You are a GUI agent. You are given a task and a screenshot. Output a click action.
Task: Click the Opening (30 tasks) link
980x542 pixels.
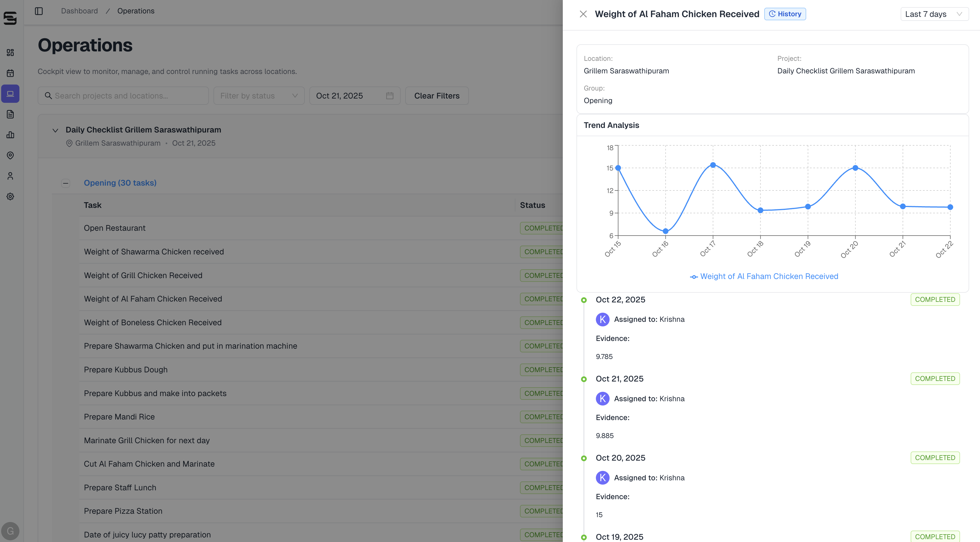click(x=120, y=183)
